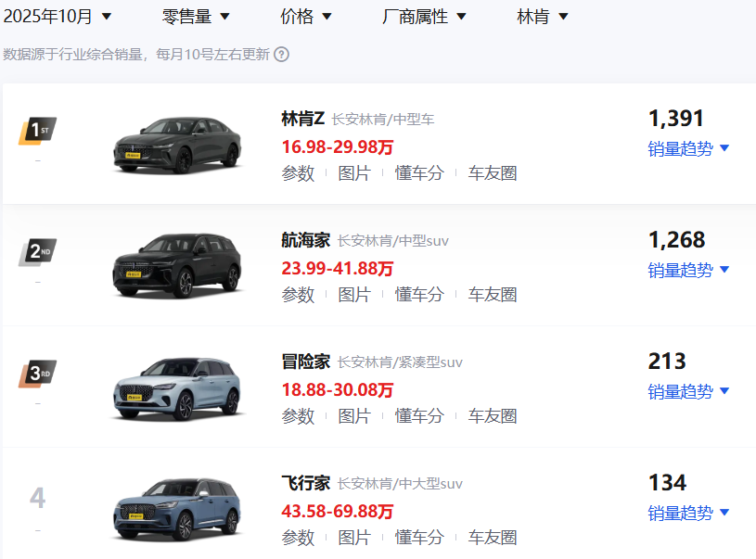Click the help question mark icon

(281, 55)
